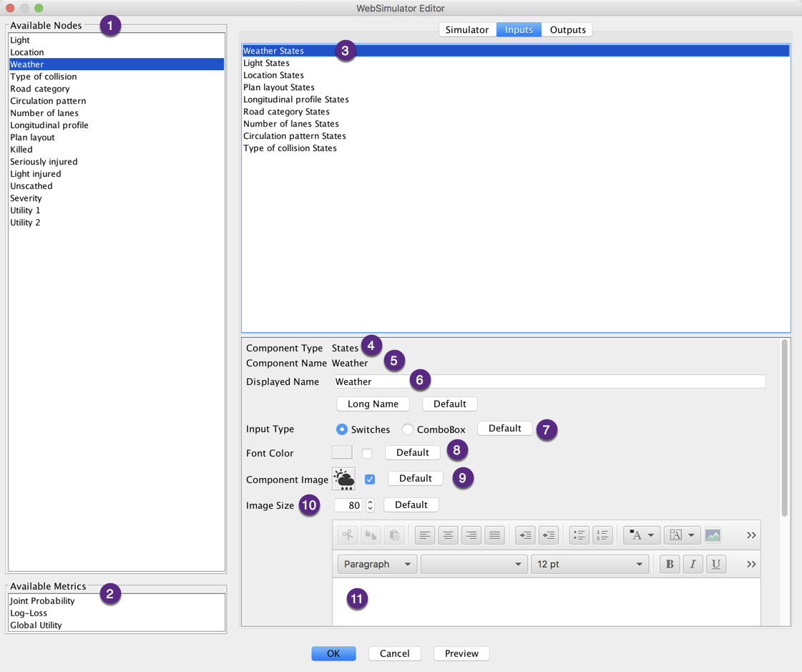
Task: Increase indent in editor toolbar
Action: point(548,535)
